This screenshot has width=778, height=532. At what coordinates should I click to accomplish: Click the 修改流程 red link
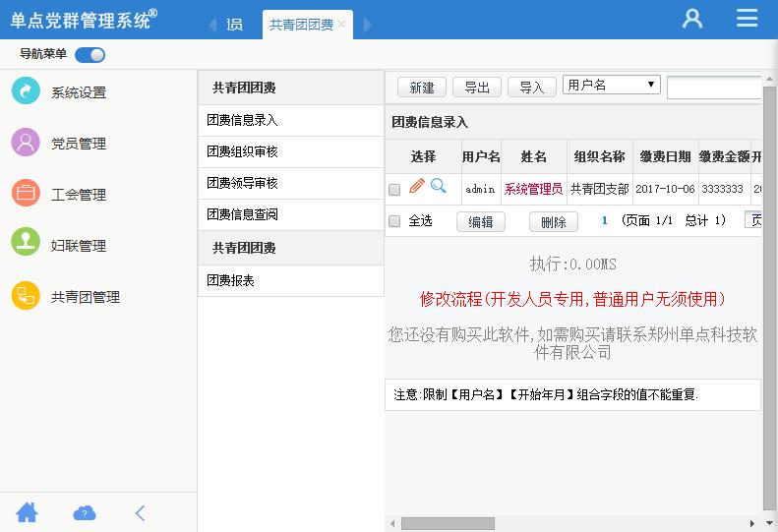pyautogui.click(x=572, y=299)
